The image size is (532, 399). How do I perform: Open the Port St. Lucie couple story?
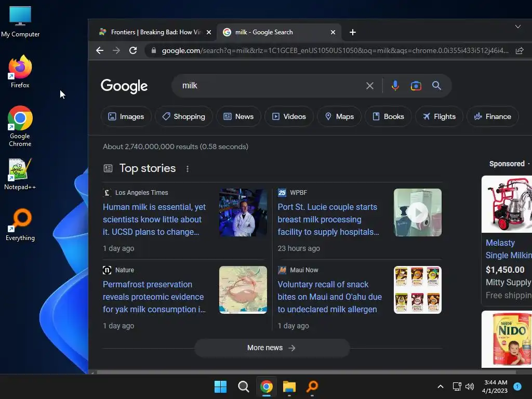point(328,220)
